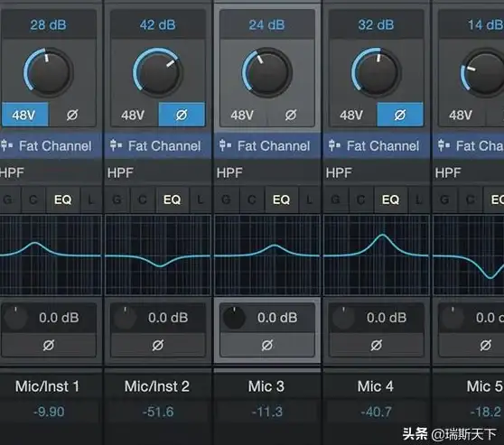Image resolution: width=504 pixels, height=445 pixels.
Task: Open Fat Channel on Mic 4
Action: [x=376, y=146]
